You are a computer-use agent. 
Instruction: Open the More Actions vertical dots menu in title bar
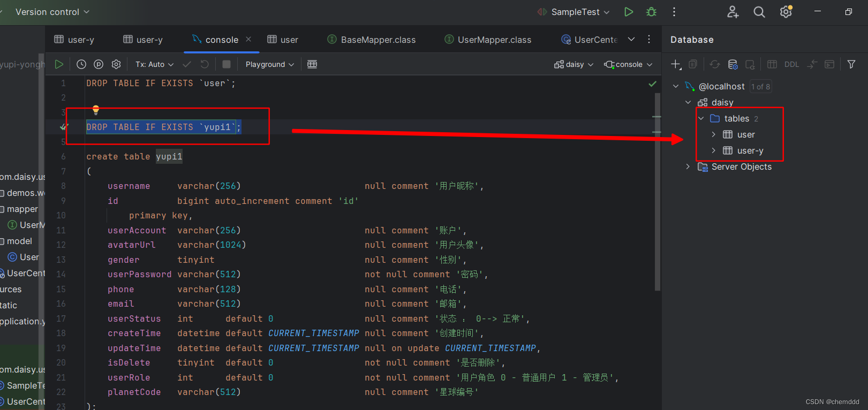click(x=674, y=12)
